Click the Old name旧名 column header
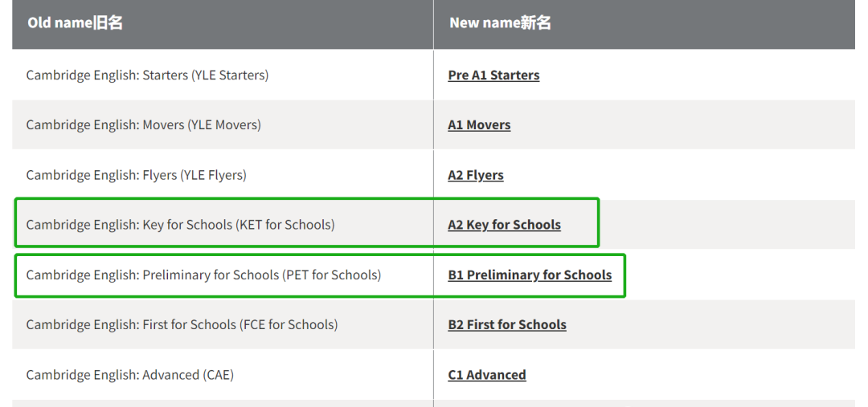 (x=223, y=23)
